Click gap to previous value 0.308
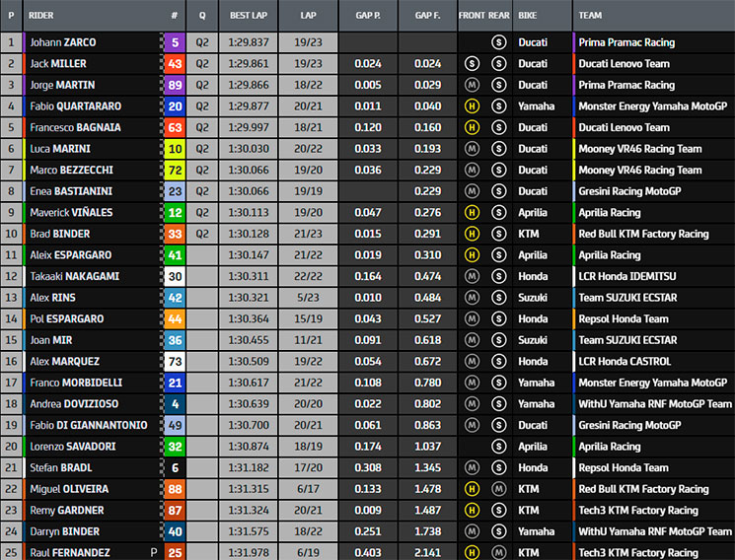735x560 pixels. (x=368, y=467)
